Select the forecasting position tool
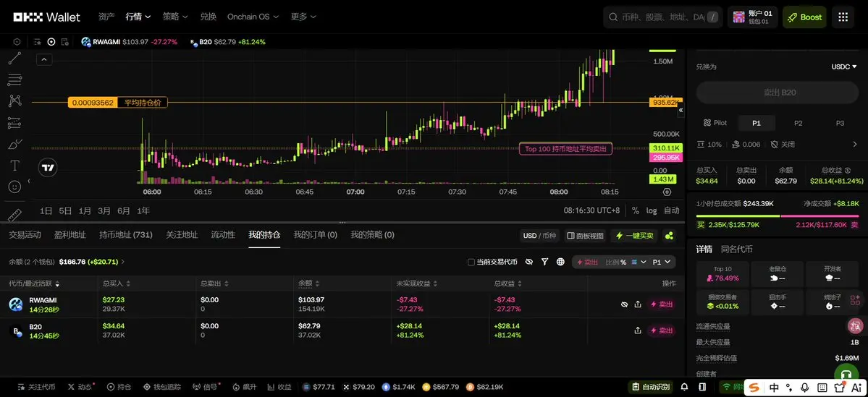This screenshot has width=868, height=397. point(14,123)
